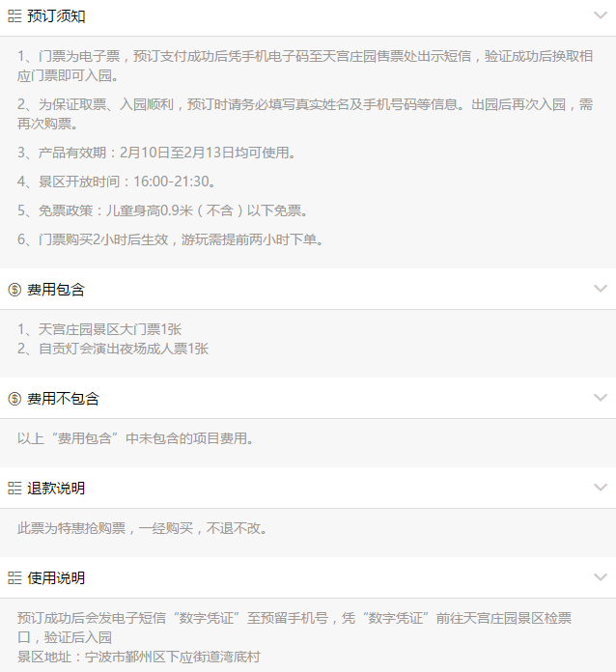Click the list icon beside 预订须知

pyautogui.click(x=14, y=16)
